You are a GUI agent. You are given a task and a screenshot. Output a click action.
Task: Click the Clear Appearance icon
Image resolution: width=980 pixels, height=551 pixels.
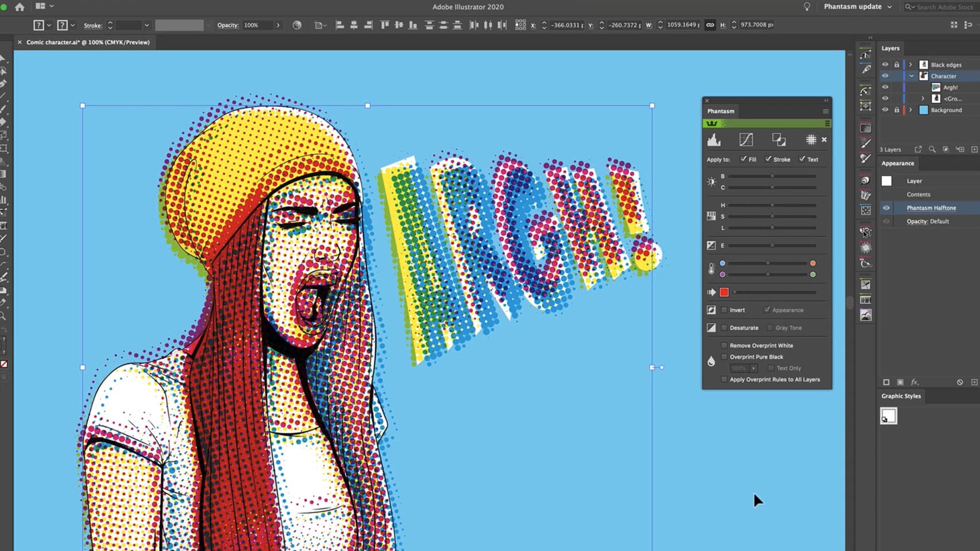(959, 382)
